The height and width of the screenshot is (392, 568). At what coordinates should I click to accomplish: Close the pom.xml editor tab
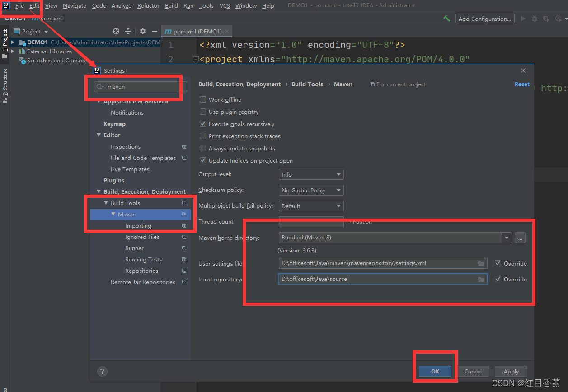(227, 31)
